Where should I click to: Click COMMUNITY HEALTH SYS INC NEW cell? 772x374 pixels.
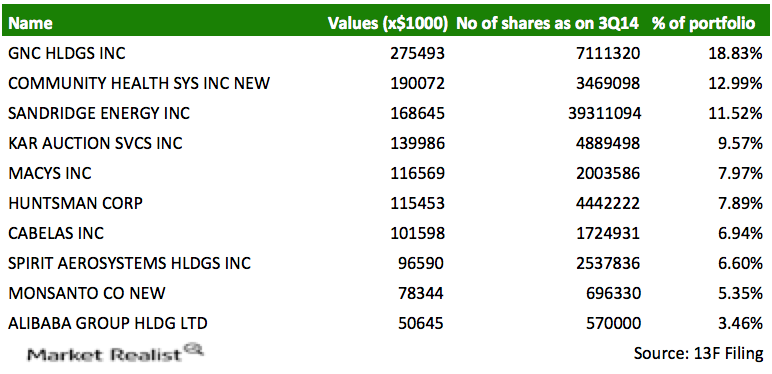tap(139, 83)
